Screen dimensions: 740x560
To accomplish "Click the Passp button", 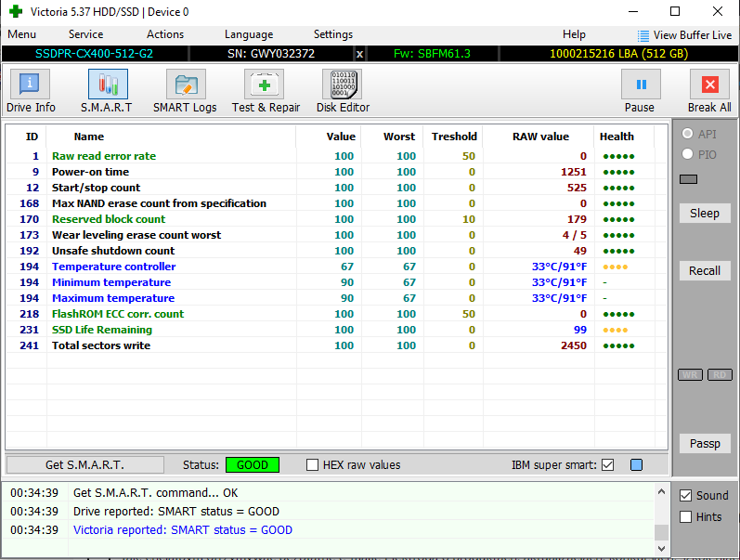I will tap(705, 443).
